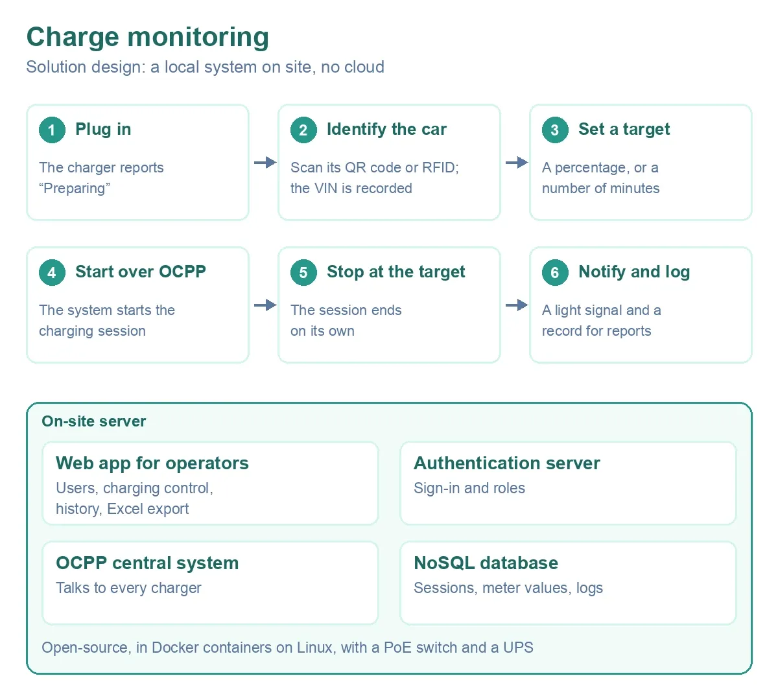Click the step 1 number badge
This screenshot has height=700, width=778.
click(52, 130)
